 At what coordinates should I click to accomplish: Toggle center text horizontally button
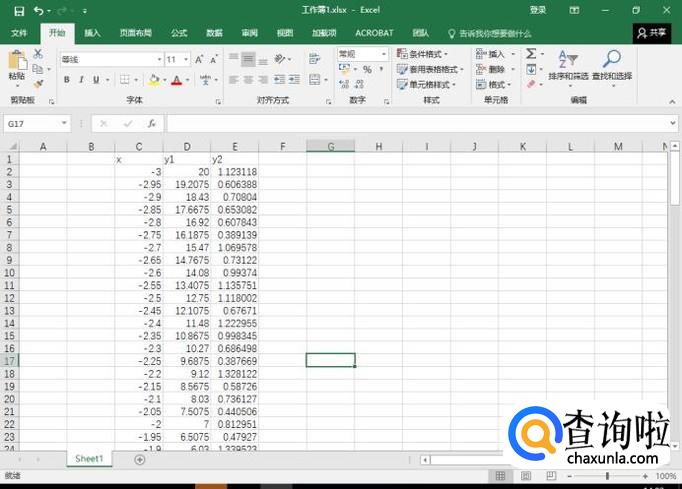[248, 80]
